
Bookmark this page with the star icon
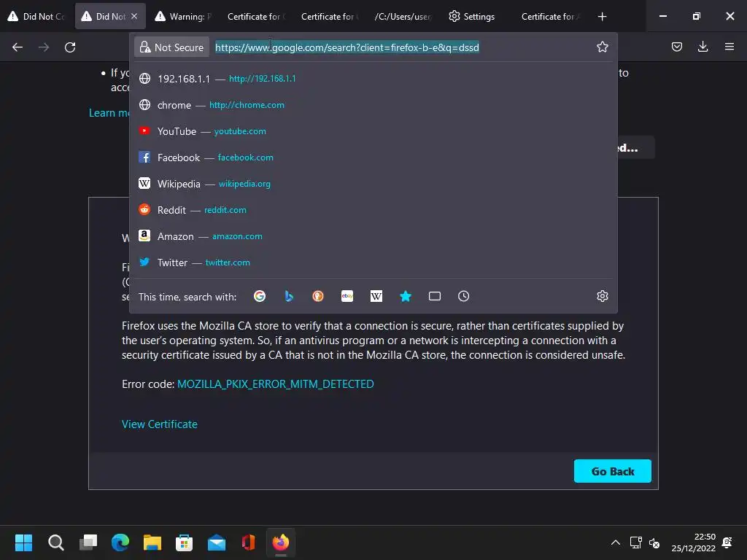pyautogui.click(x=602, y=47)
